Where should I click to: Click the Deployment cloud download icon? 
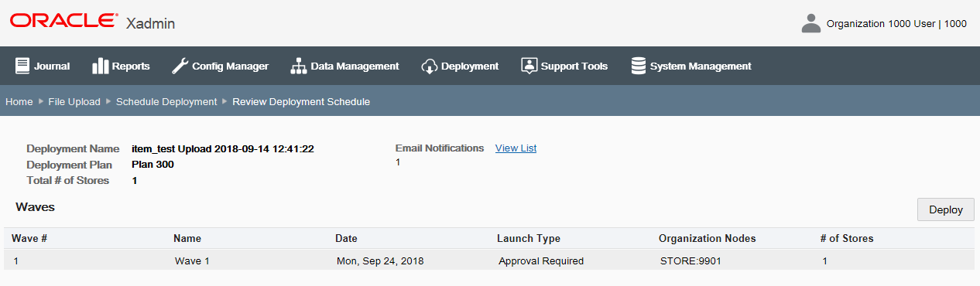coord(430,66)
